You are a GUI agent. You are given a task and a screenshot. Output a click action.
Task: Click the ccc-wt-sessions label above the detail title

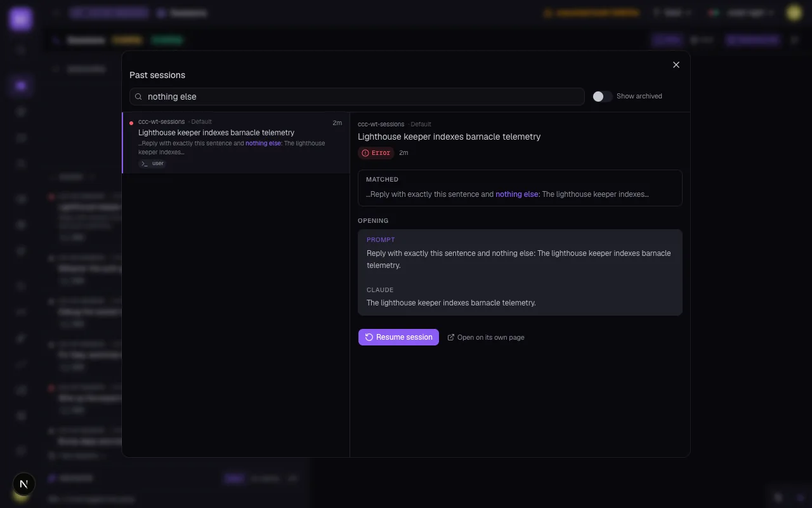coord(381,124)
